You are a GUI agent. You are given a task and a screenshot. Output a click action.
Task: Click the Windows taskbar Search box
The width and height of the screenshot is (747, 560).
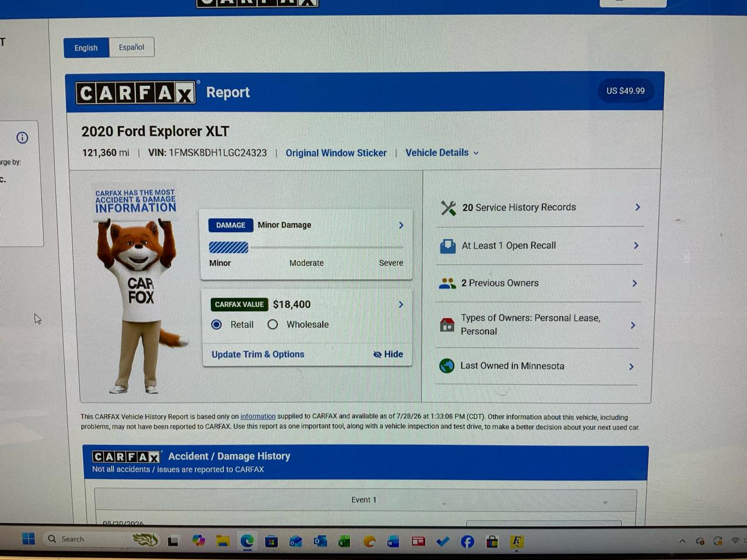click(88, 539)
